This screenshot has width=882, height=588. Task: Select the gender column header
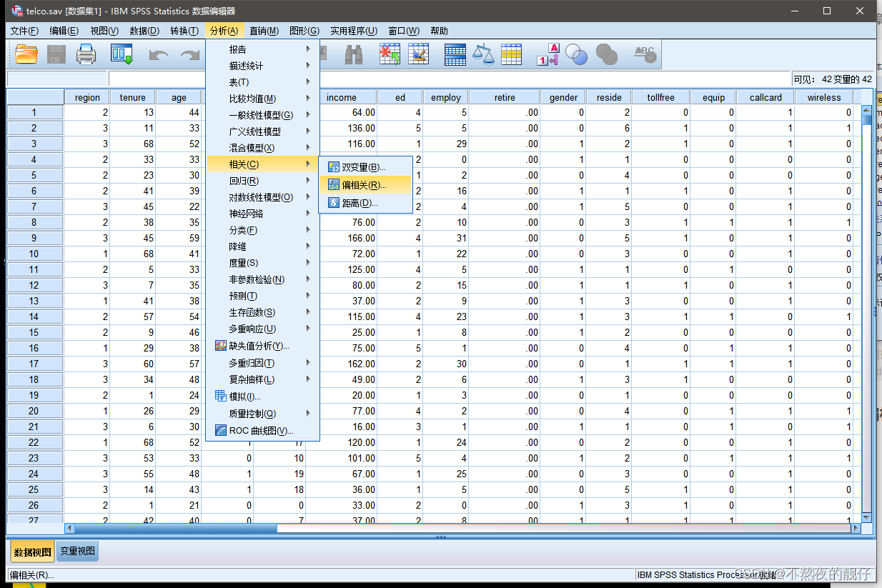pyautogui.click(x=563, y=97)
